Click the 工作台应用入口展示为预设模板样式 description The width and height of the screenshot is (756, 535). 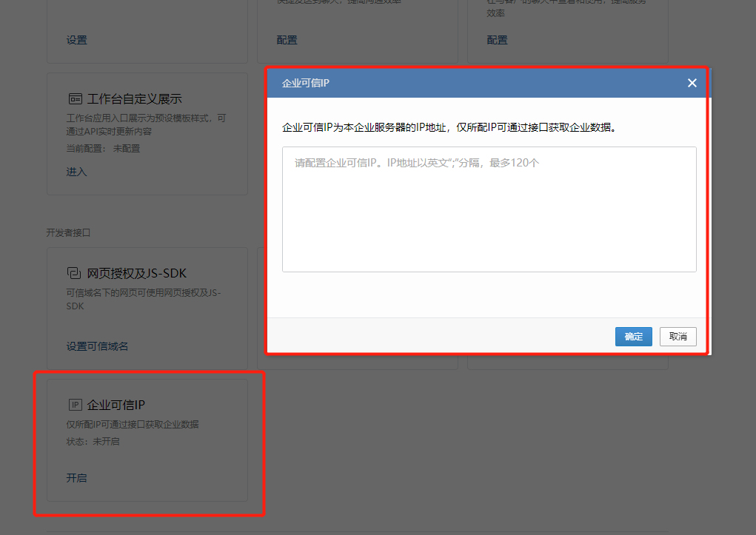[x=146, y=125]
